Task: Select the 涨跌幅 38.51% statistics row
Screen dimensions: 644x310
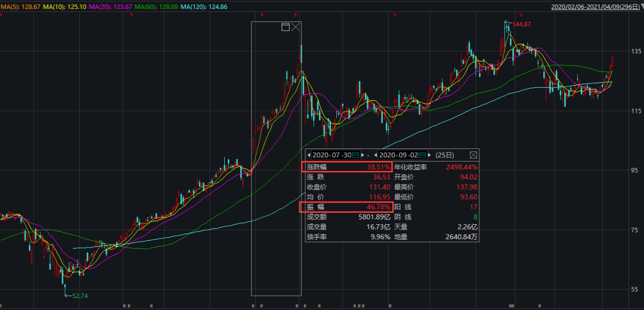Action: tap(346, 168)
